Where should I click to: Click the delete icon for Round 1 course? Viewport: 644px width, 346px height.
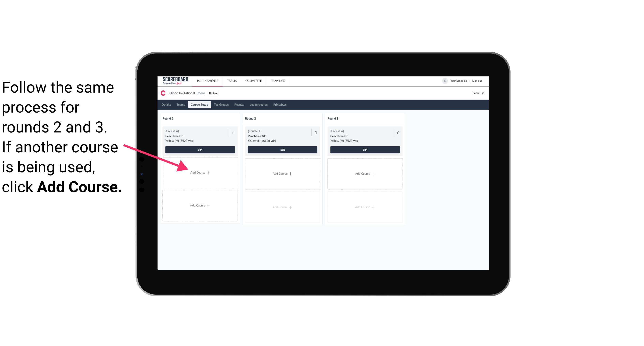point(234,132)
